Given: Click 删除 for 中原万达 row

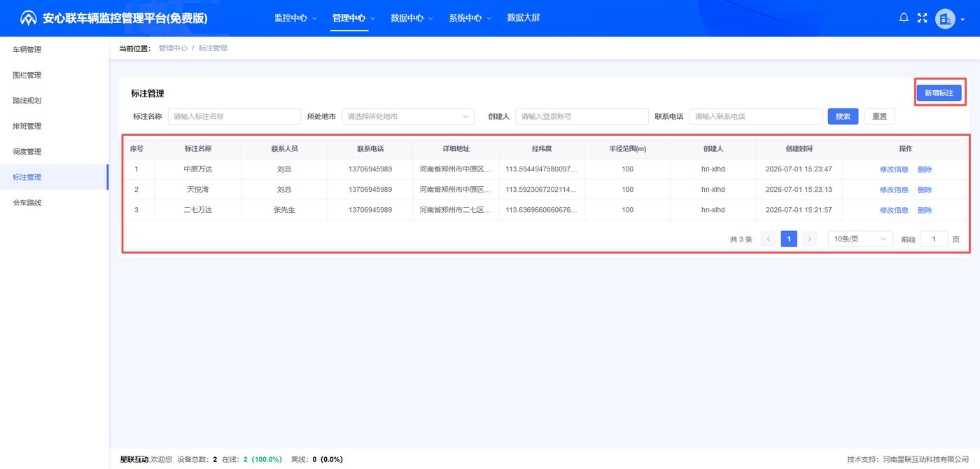Looking at the screenshot, I should tap(925, 169).
